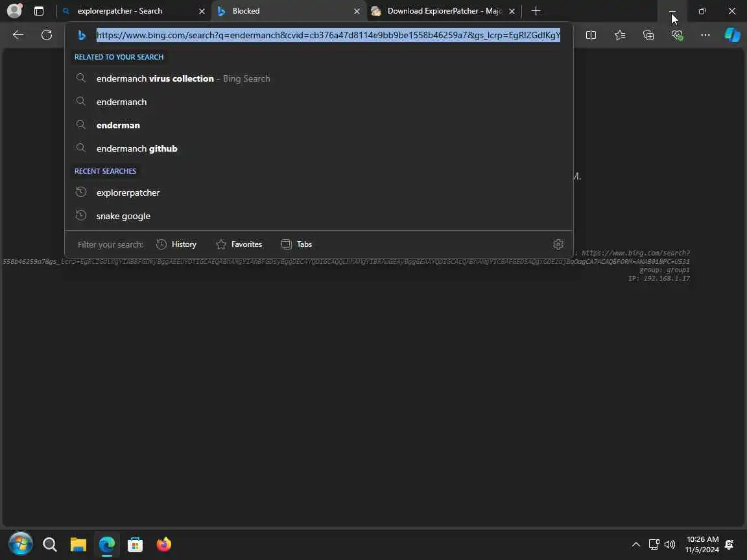Viewport: 747px width, 560px height.
Task: Open volume control tray icon
Action: (x=670, y=544)
